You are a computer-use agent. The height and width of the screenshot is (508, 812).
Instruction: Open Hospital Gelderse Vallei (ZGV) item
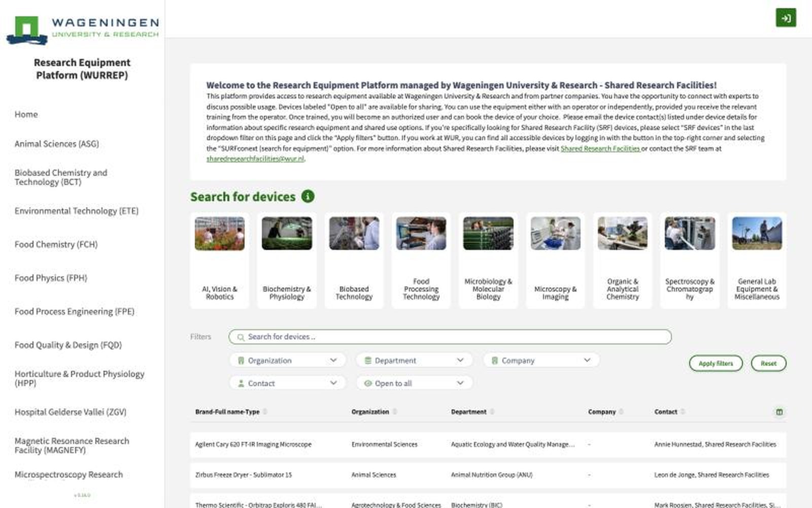point(71,412)
